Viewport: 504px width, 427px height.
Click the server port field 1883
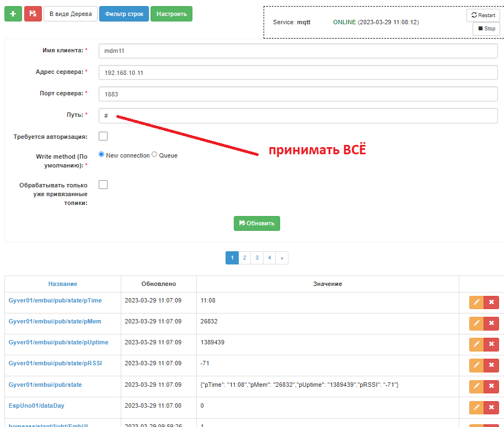(x=298, y=94)
